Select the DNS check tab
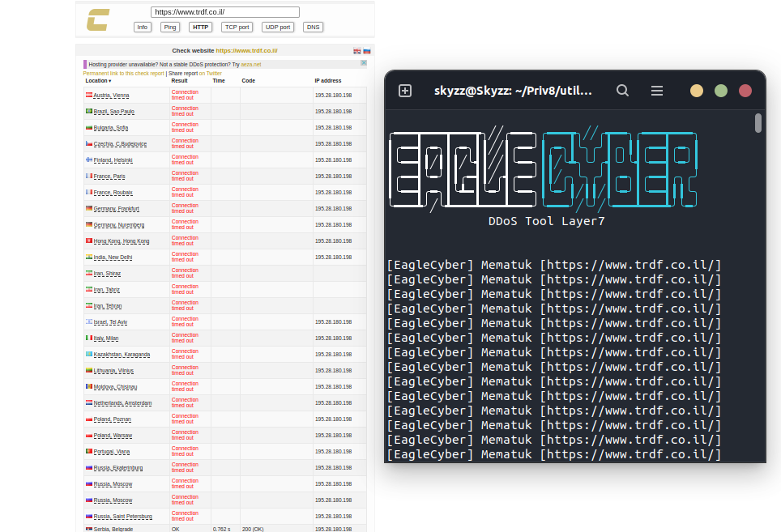 314,28
